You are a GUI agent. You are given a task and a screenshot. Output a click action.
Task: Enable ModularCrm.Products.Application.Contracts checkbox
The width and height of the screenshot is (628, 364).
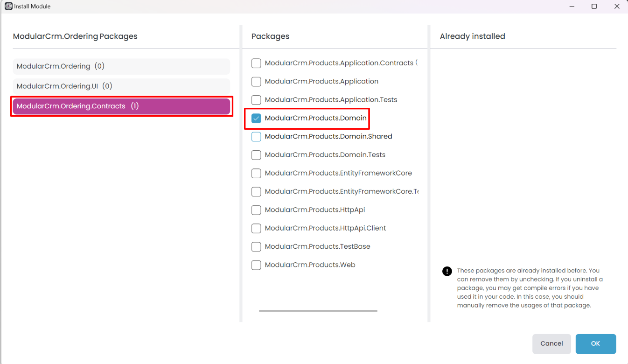(x=256, y=63)
